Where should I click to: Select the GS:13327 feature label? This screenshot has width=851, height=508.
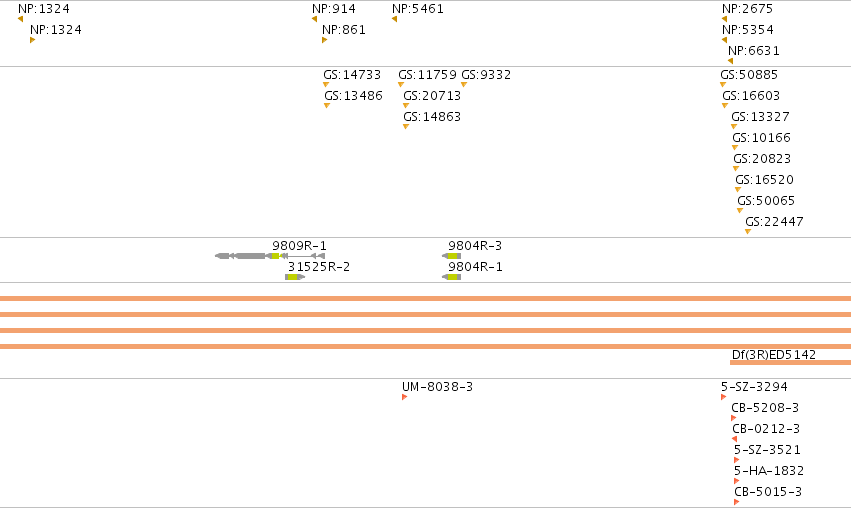click(x=760, y=117)
